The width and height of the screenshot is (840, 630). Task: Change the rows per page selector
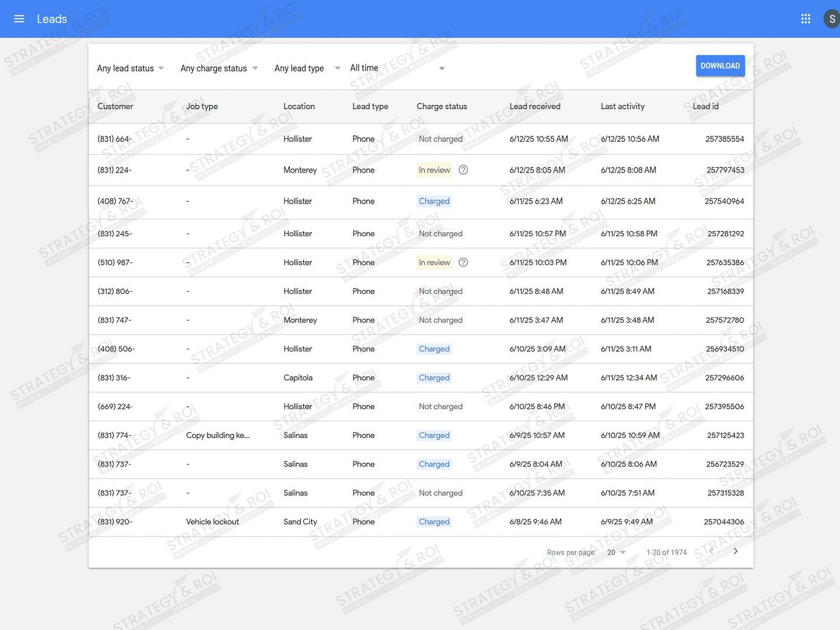click(x=616, y=552)
